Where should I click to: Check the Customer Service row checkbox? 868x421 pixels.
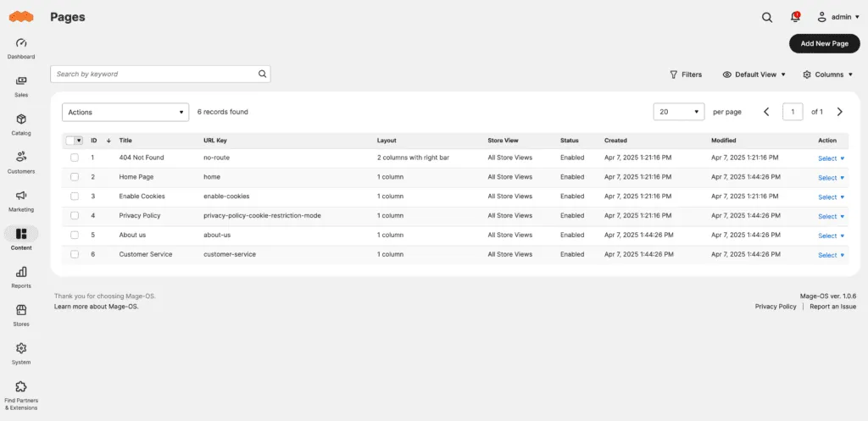click(75, 254)
